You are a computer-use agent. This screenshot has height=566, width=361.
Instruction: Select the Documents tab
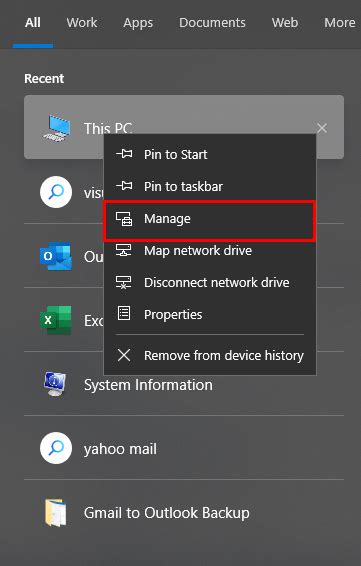(212, 23)
